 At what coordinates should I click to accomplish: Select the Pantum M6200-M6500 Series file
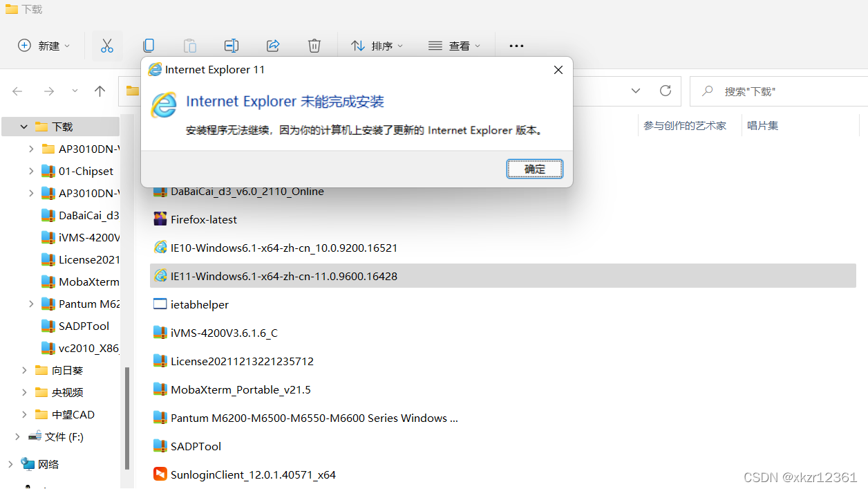coord(314,418)
